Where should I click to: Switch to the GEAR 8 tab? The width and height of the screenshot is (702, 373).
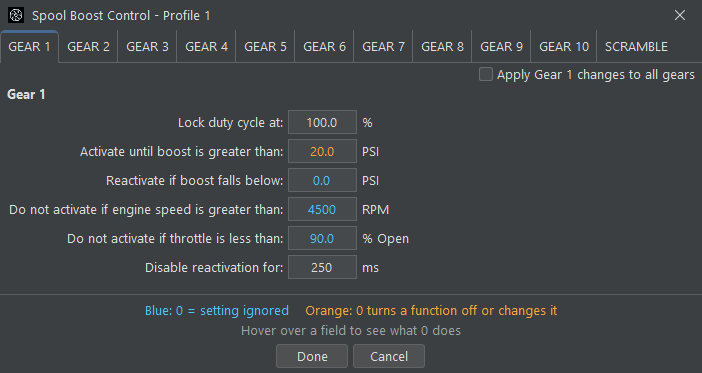pyautogui.click(x=442, y=47)
